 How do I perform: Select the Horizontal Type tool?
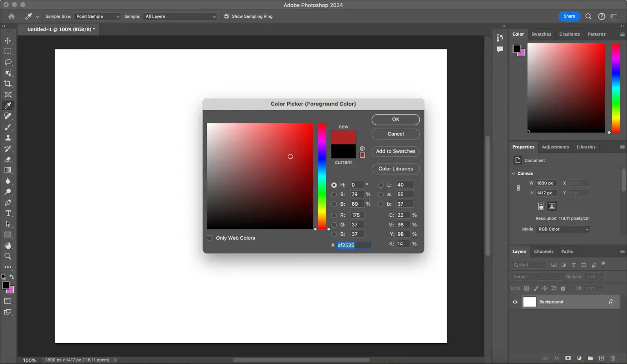[8, 214]
